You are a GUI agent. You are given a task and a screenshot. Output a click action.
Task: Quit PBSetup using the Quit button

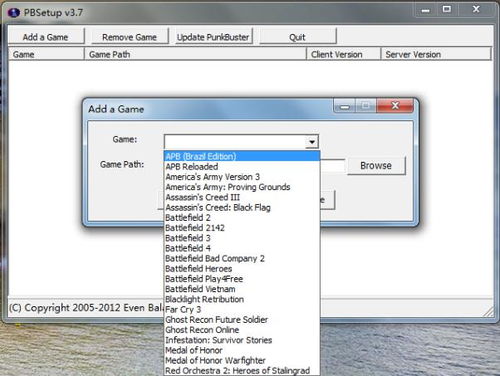[x=297, y=36]
